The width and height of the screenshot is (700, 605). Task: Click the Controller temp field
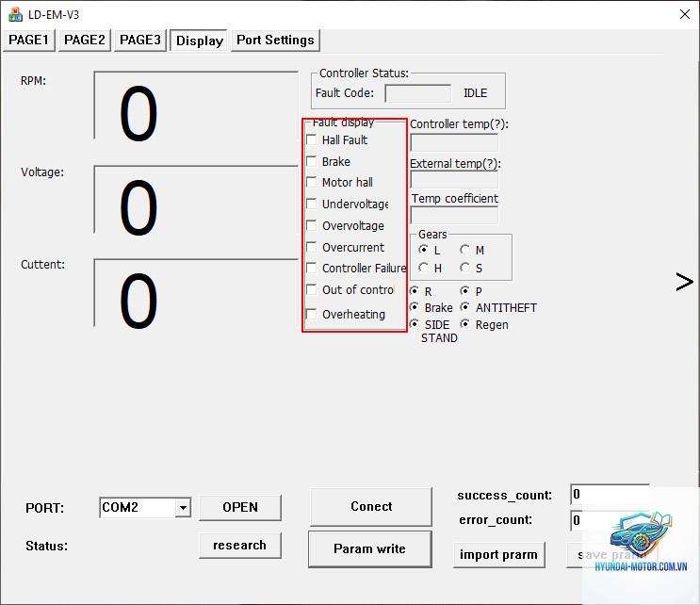(x=454, y=142)
